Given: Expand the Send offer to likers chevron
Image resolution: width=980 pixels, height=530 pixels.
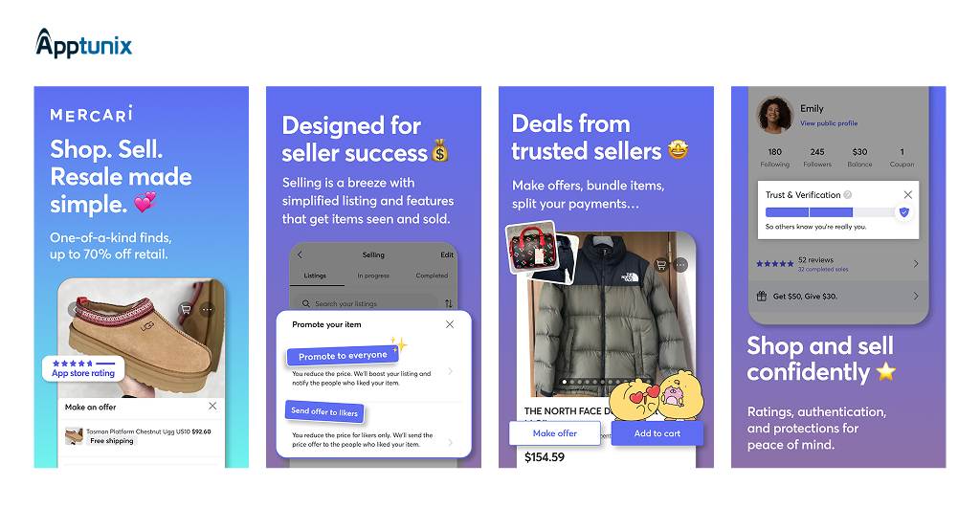Looking at the screenshot, I should (451, 443).
